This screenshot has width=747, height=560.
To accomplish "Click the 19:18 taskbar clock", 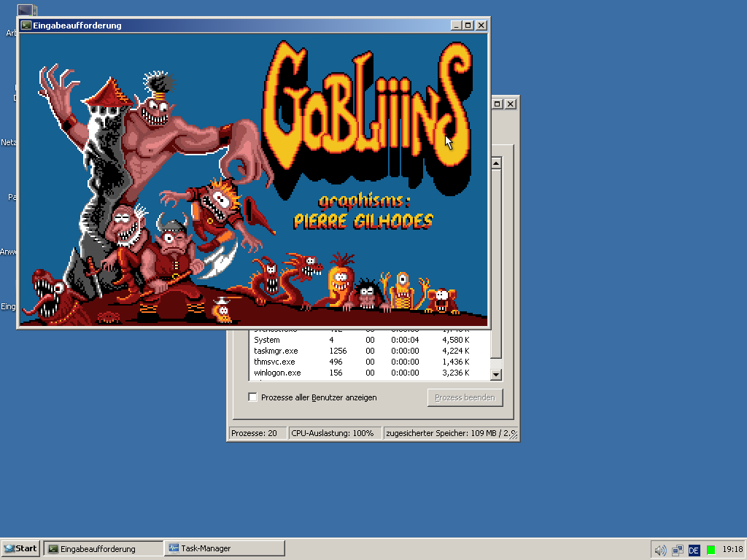I will [x=732, y=549].
